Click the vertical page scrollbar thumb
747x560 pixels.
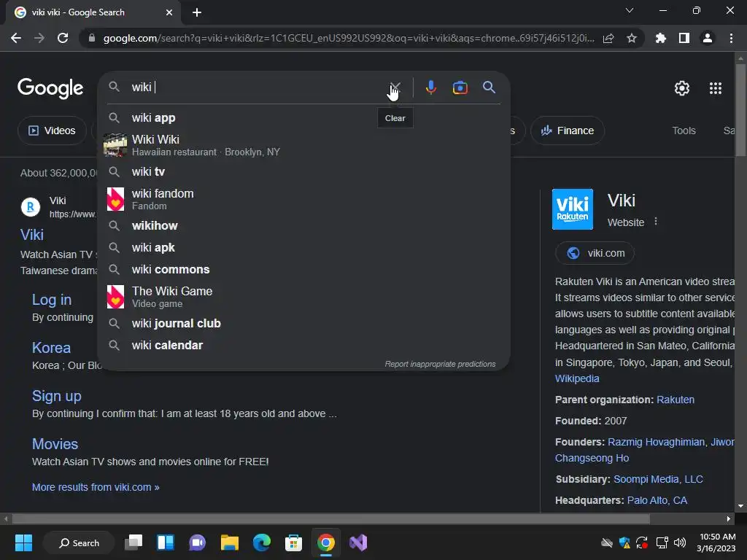740,109
